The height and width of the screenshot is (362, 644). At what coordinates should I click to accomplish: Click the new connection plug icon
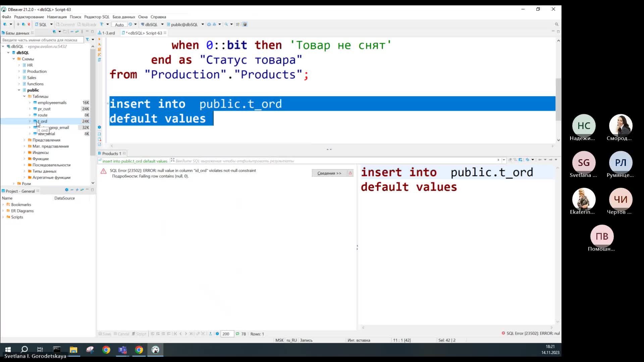pyautogui.click(x=5, y=24)
